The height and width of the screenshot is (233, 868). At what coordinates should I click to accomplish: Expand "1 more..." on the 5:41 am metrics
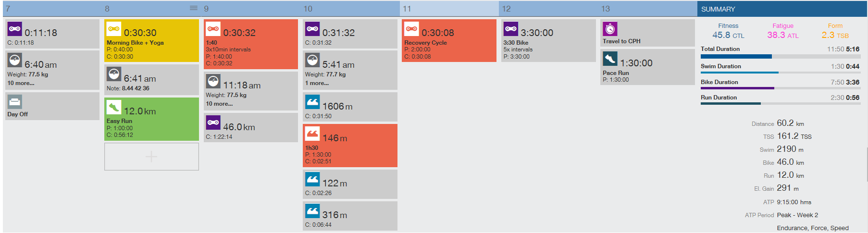[x=317, y=84]
